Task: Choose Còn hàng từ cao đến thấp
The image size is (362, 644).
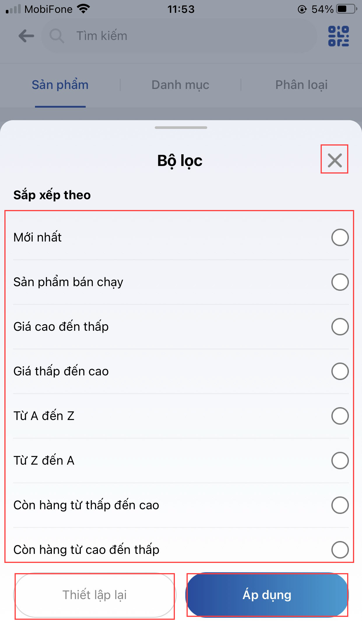Action: (340, 549)
